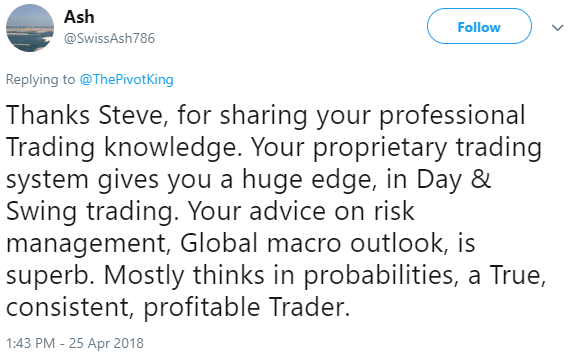Open the @ThePivotKing profile link

click(126, 79)
